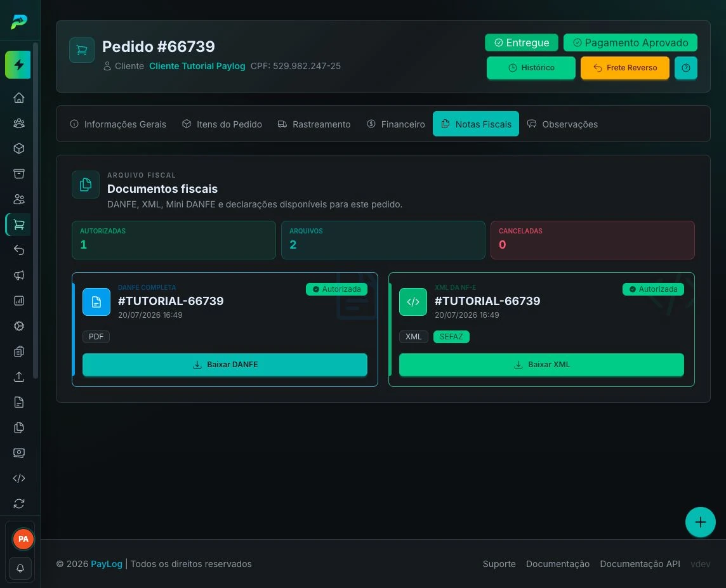This screenshot has height=588, width=726.
Task: Click the Frete Reverso button
Action: (x=625, y=68)
